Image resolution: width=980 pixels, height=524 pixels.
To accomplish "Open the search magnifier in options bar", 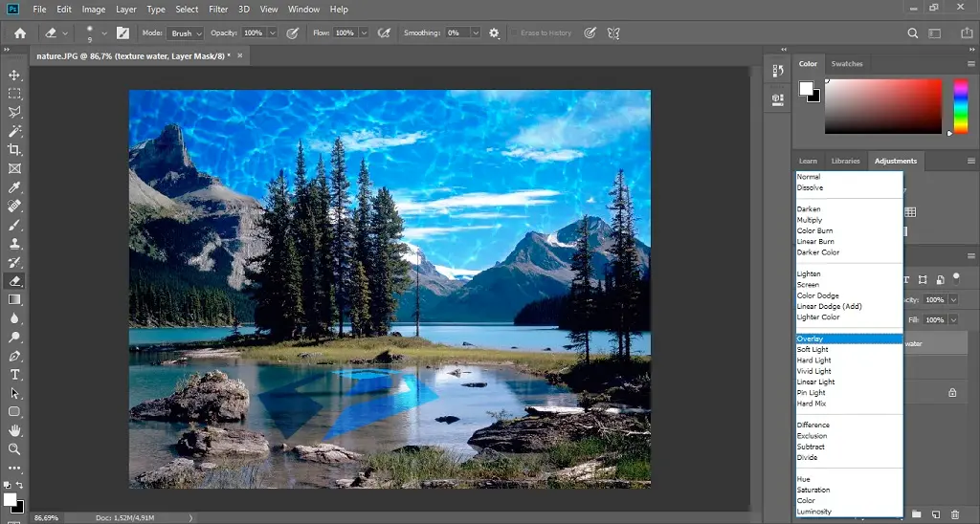I will point(912,33).
